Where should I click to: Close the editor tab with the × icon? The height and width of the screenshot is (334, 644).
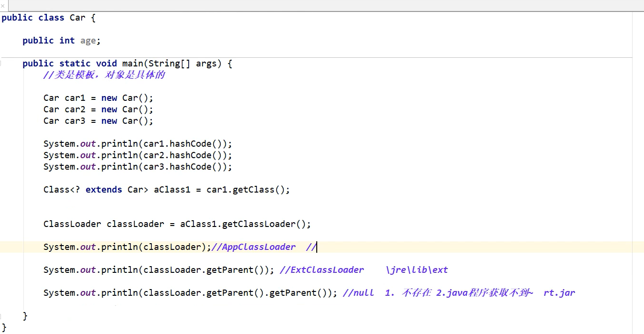point(2,6)
